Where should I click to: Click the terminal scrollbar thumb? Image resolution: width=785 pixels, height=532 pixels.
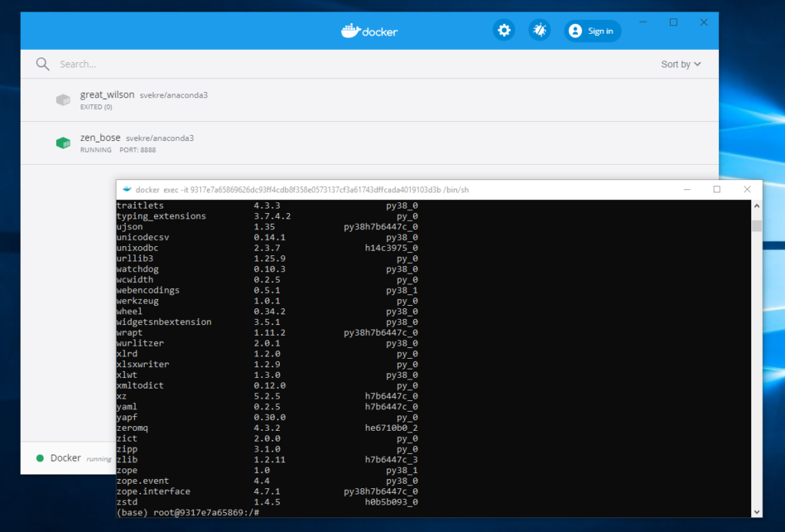757,225
